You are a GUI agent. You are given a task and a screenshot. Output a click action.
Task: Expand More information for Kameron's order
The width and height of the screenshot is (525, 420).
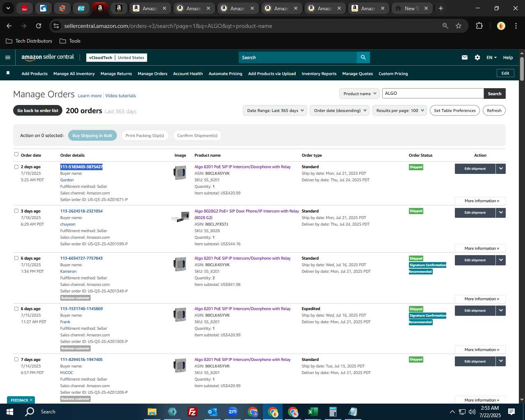[480, 299]
